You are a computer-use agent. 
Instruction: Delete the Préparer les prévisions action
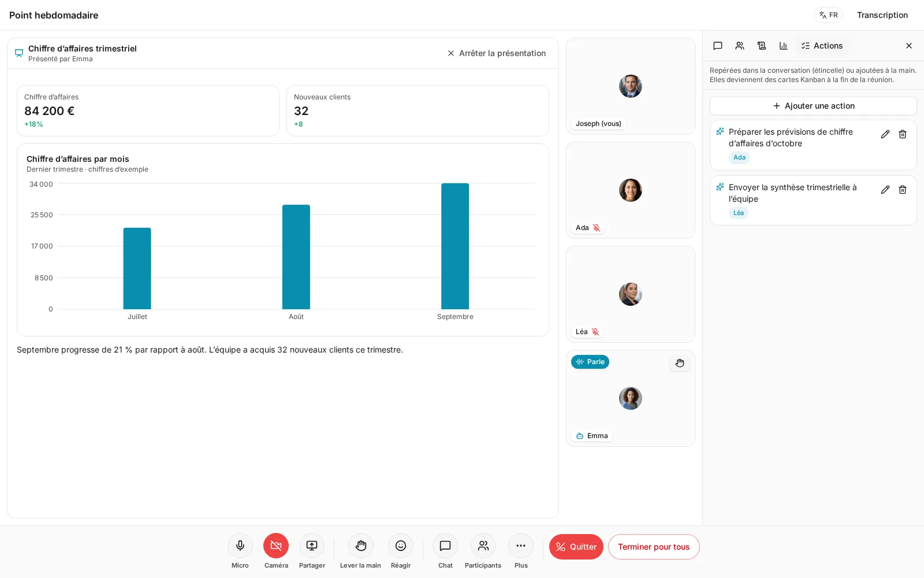pos(903,134)
